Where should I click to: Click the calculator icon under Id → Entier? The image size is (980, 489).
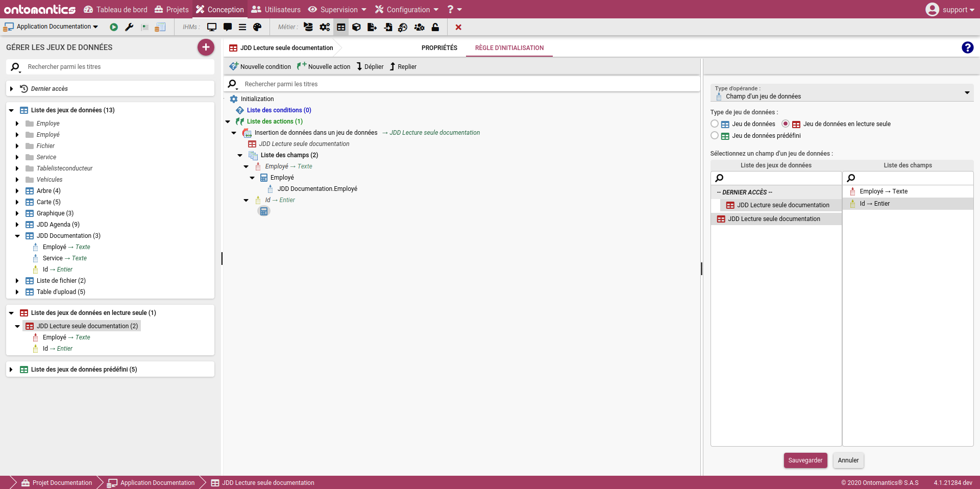point(264,211)
